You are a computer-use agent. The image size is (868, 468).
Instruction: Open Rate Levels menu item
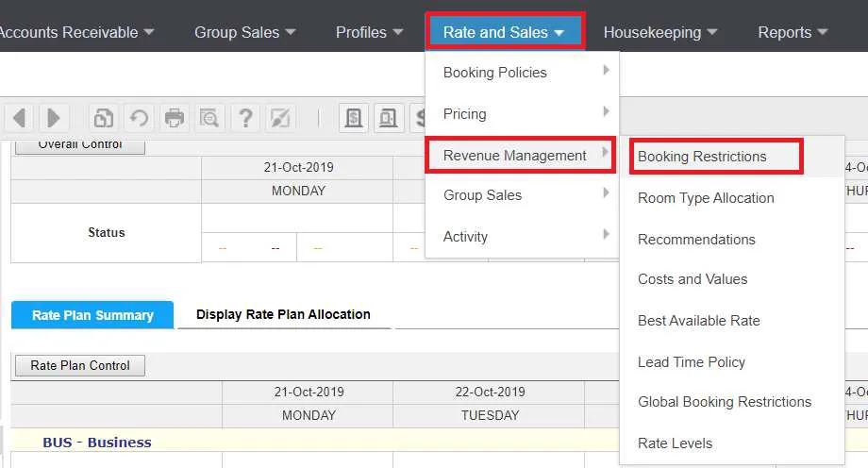coord(732,443)
